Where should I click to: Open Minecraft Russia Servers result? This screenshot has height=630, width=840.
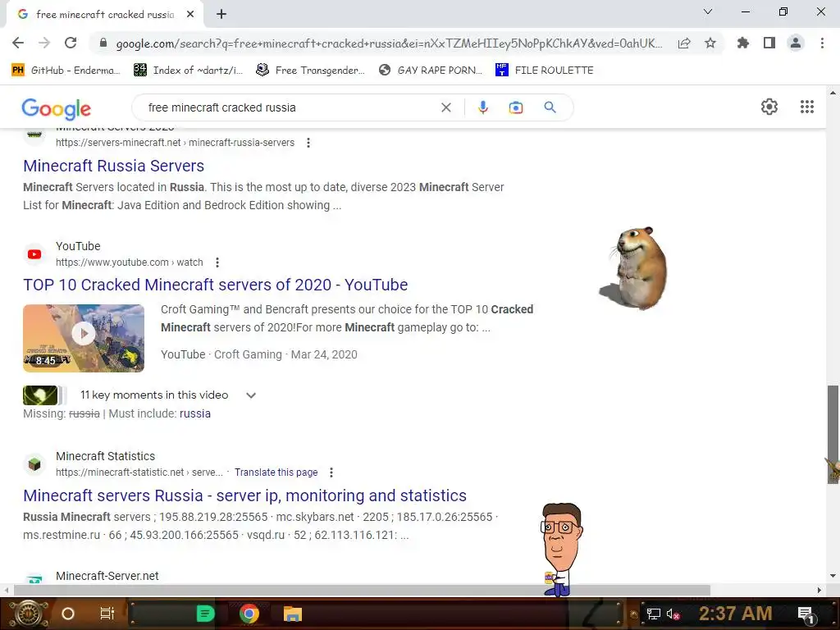pyautogui.click(x=113, y=166)
